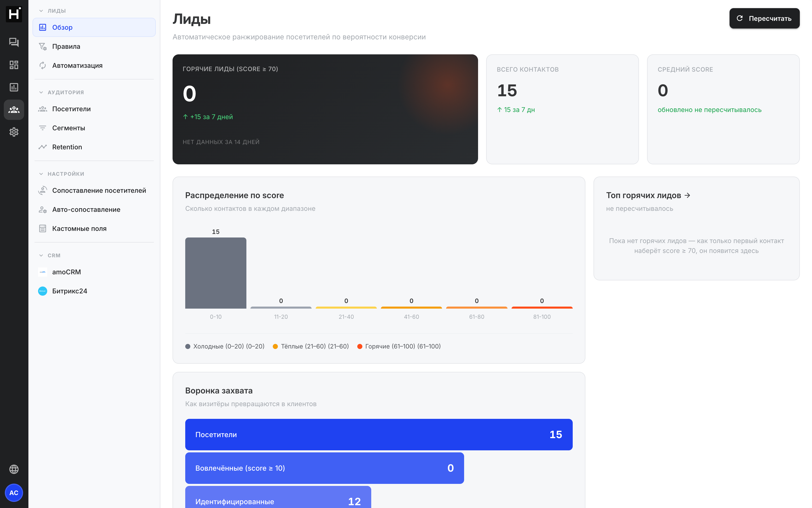Open amoCRM integration
This screenshot has width=812, height=508.
[x=94, y=272]
